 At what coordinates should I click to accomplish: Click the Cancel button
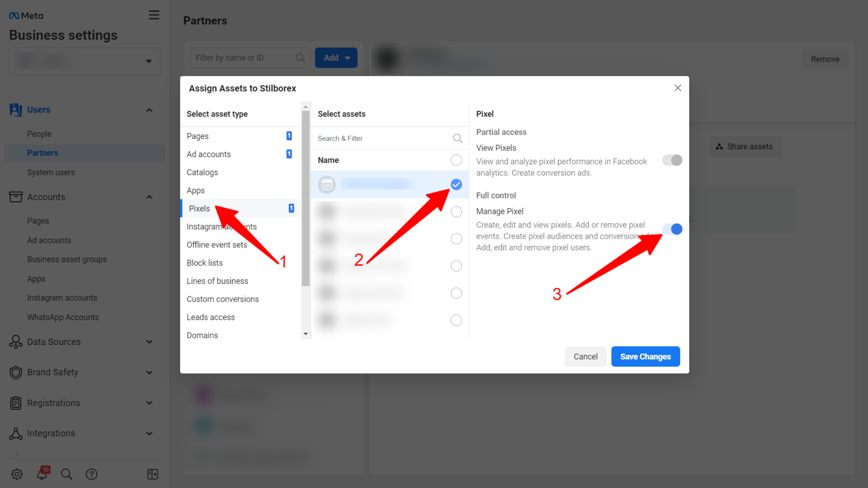click(585, 357)
